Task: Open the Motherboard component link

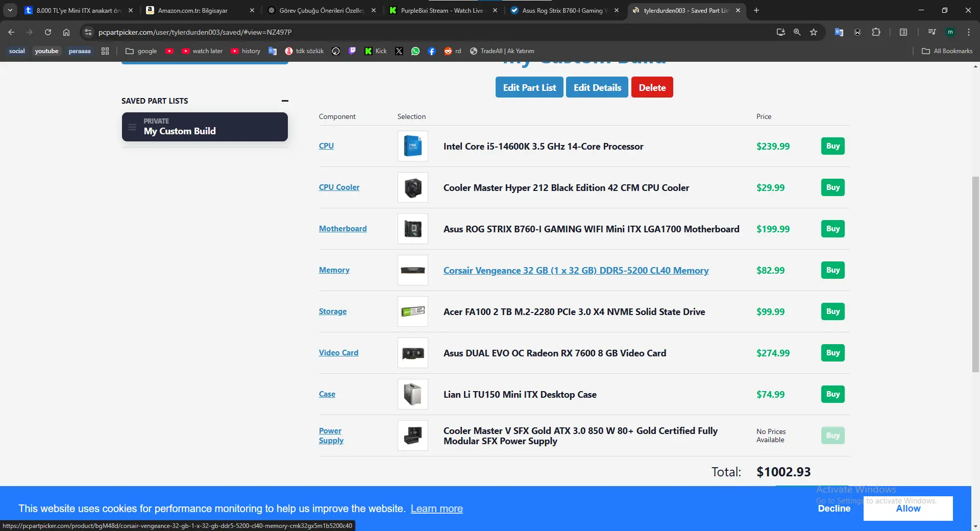Action: (x=342, y=229)
